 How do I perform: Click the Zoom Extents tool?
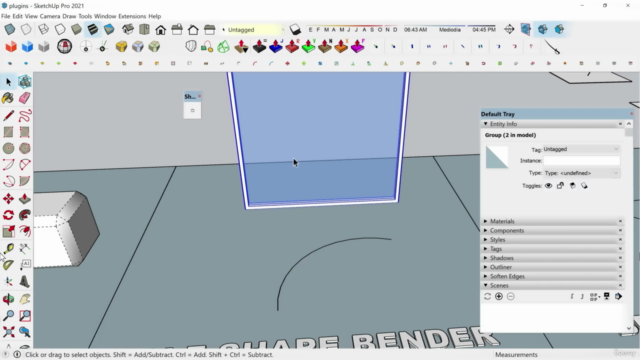[x=8, y=332]
